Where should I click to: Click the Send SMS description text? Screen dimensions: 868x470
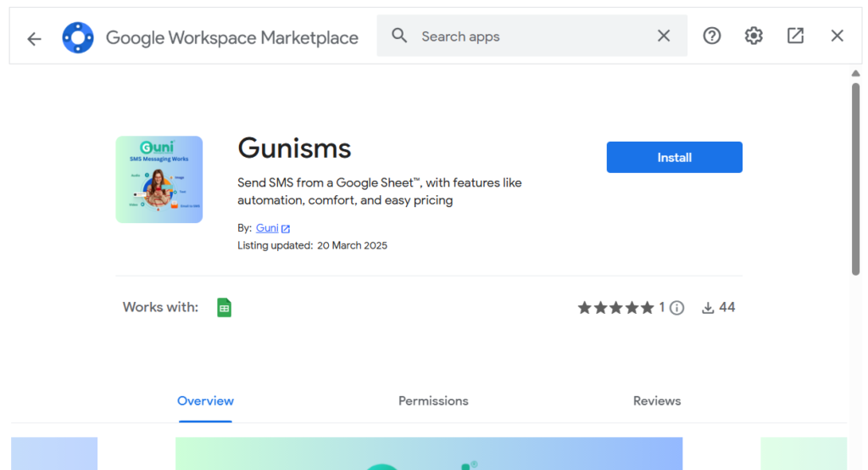coord(380,191)
